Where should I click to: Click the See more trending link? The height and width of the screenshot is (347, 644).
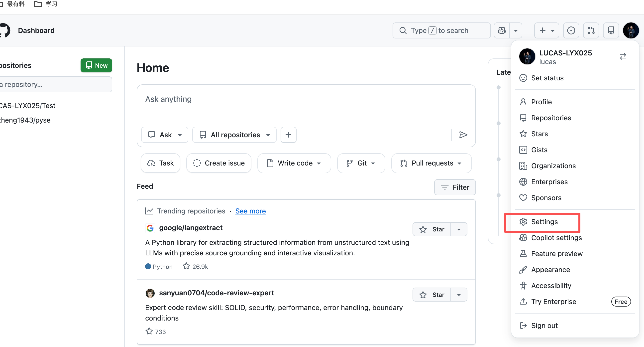[x=250, y=211]
